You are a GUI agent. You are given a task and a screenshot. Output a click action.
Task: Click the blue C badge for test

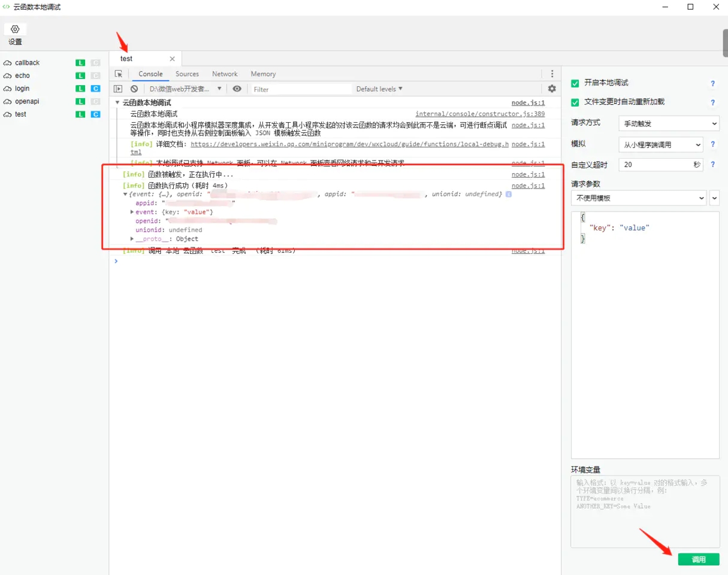(x=95, y=114)
